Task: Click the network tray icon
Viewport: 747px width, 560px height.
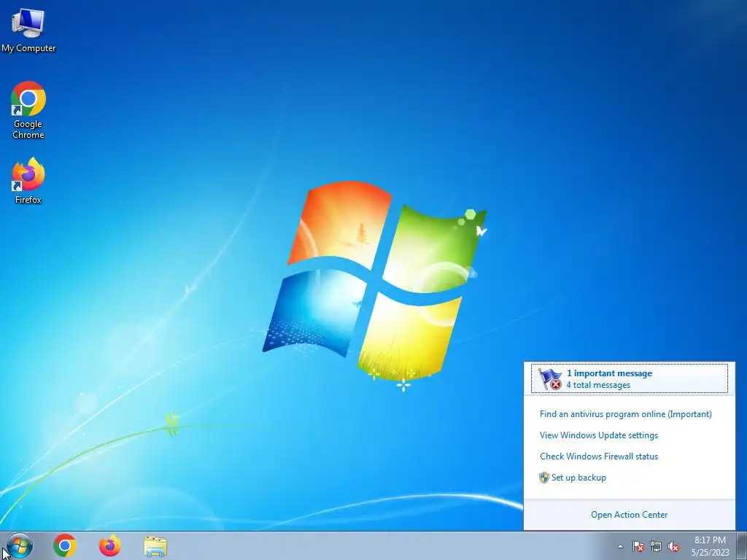Action: point(656,546)
